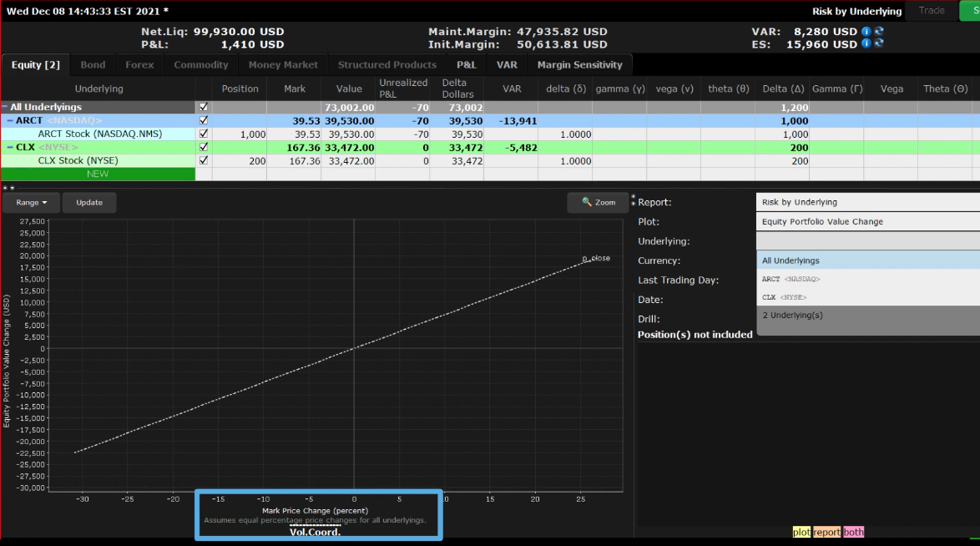Screen dimensions: 980x546
Task: Uncheck the ARCT Stock position checkbox
Action: 203,134
